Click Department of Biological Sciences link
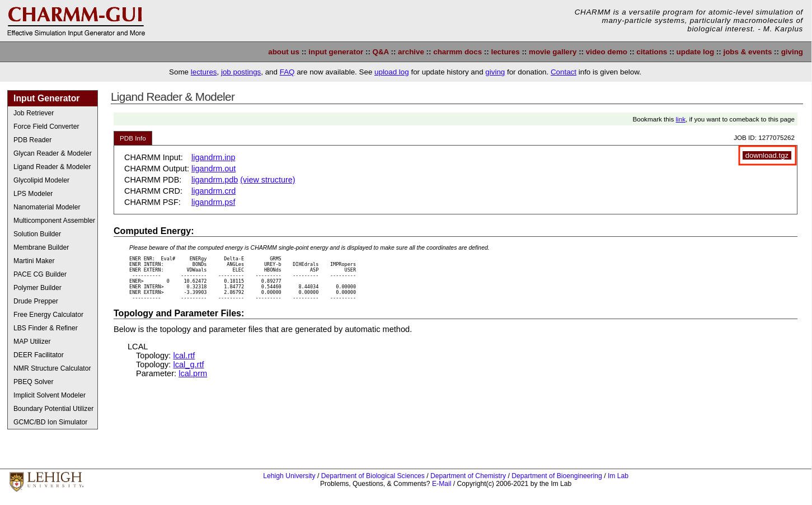Screen dimensions: 812x505 click(x=373, y=476)
